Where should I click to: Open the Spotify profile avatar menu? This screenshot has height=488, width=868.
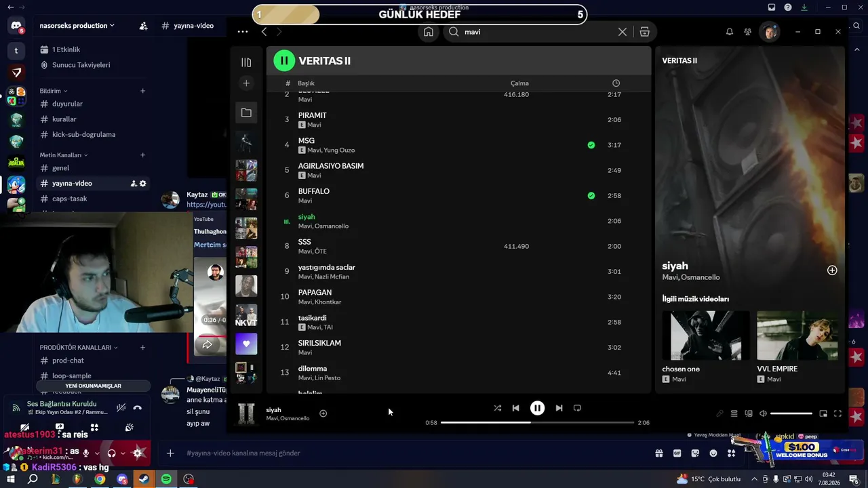click(769, 32)
